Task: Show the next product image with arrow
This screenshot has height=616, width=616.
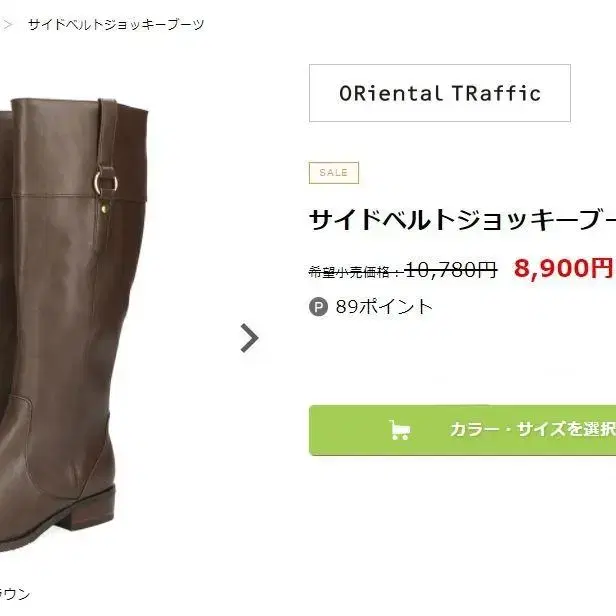Action: (249, 338)
